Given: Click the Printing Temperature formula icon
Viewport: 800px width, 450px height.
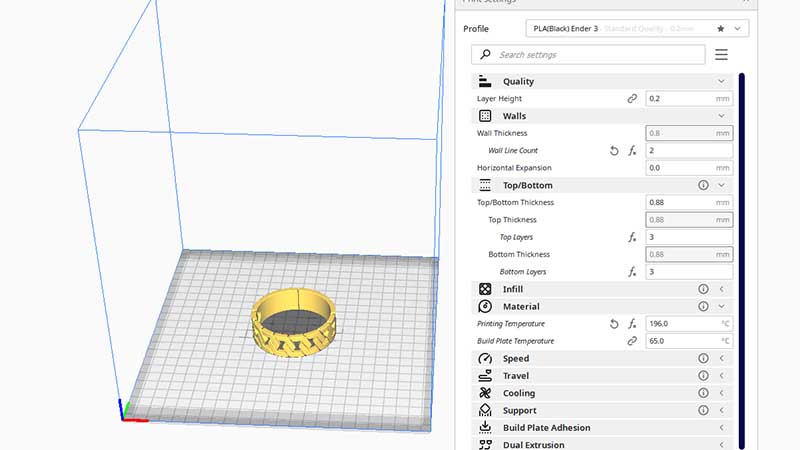Looking at the screenshot, I should [632, 324].
